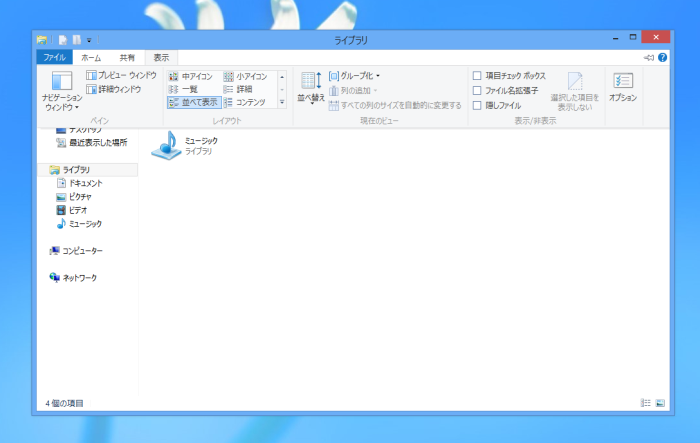Click the properties quick access icon
700x443 pixels.
63,40
